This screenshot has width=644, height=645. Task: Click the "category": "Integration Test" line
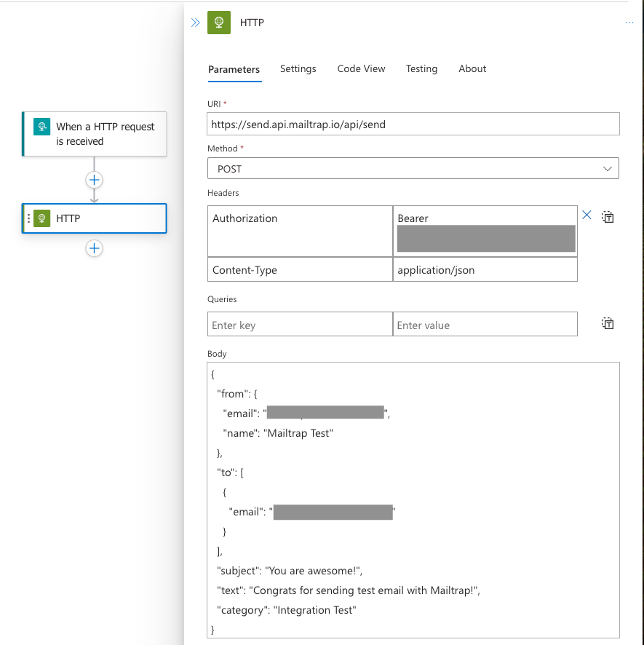pyautogui.click(x=286, y=610)
